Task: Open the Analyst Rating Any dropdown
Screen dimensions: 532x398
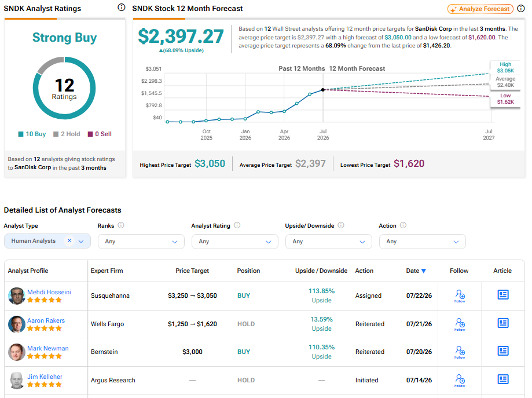Action: 235,242
